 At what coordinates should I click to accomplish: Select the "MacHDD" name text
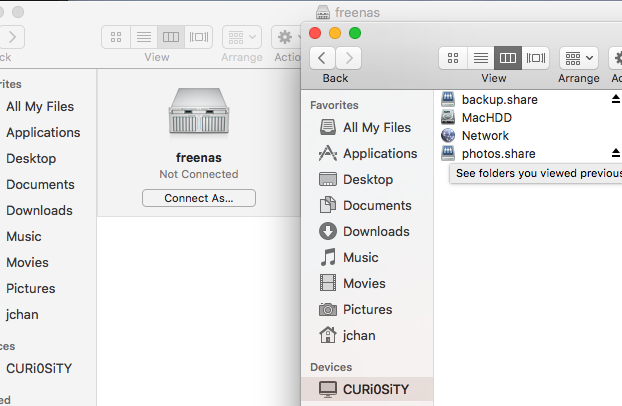tap(487, 117)
